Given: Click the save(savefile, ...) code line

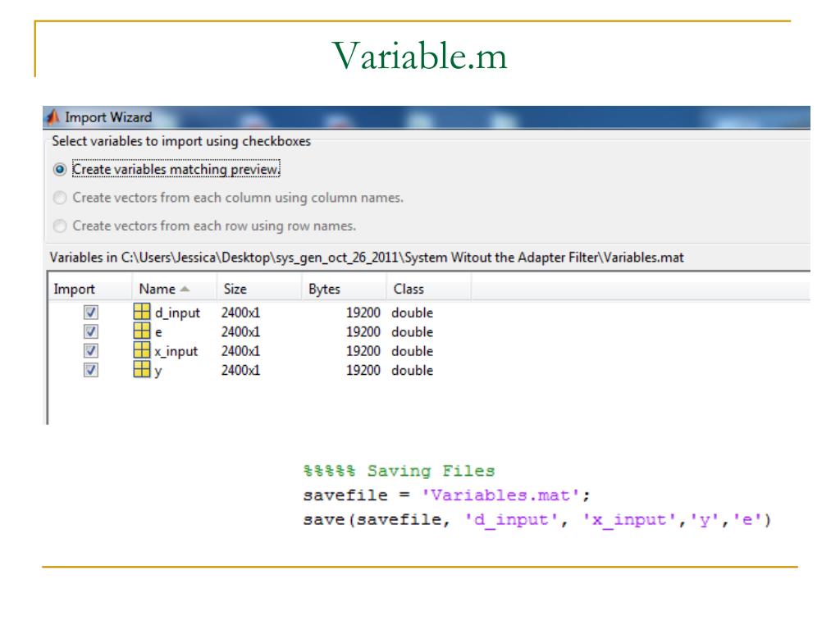Looking at the screenshot, I should [x=536, y=519].
